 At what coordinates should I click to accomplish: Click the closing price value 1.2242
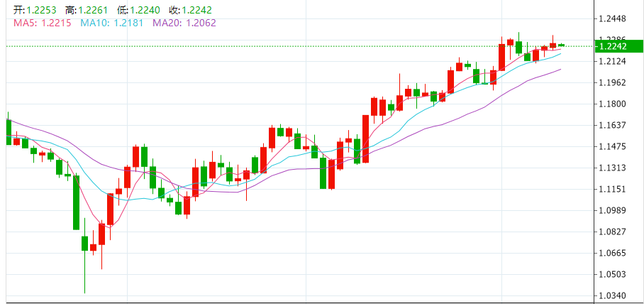click(198, 10)
